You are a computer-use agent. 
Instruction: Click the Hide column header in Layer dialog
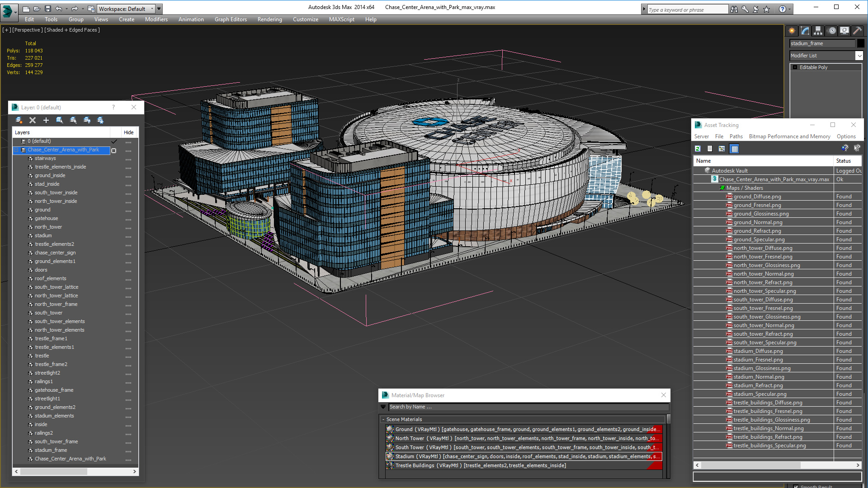129,132
